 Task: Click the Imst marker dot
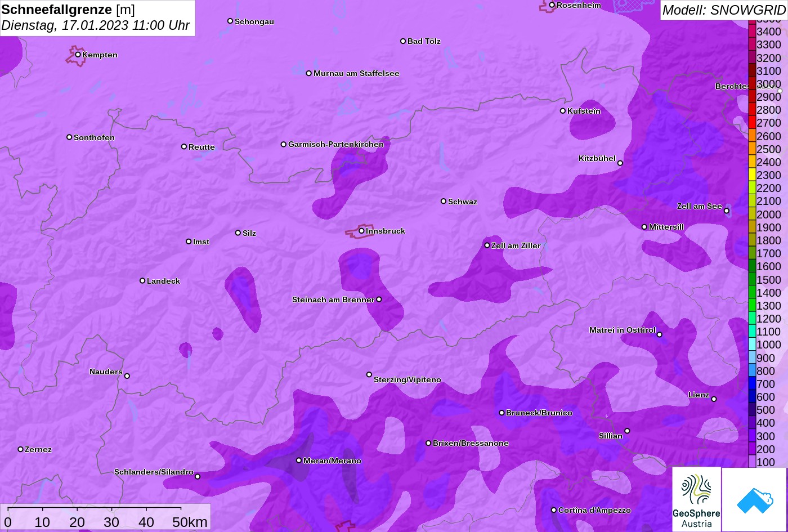pyautogui.click(x=189, y=242)
